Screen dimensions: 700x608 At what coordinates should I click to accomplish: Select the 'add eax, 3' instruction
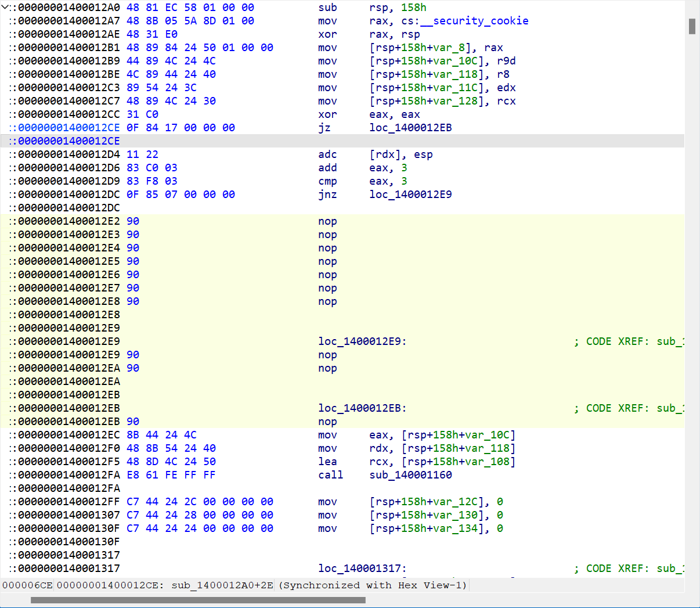tap(363, 168)
